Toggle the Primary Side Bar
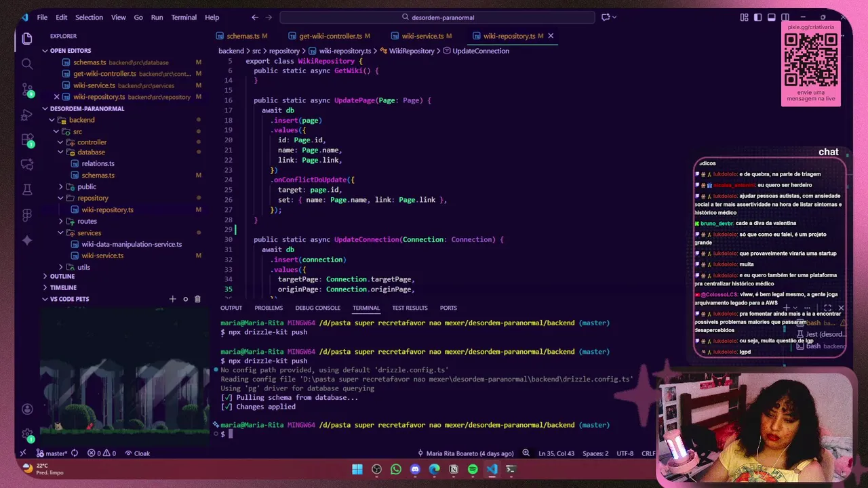 (758, 17)
